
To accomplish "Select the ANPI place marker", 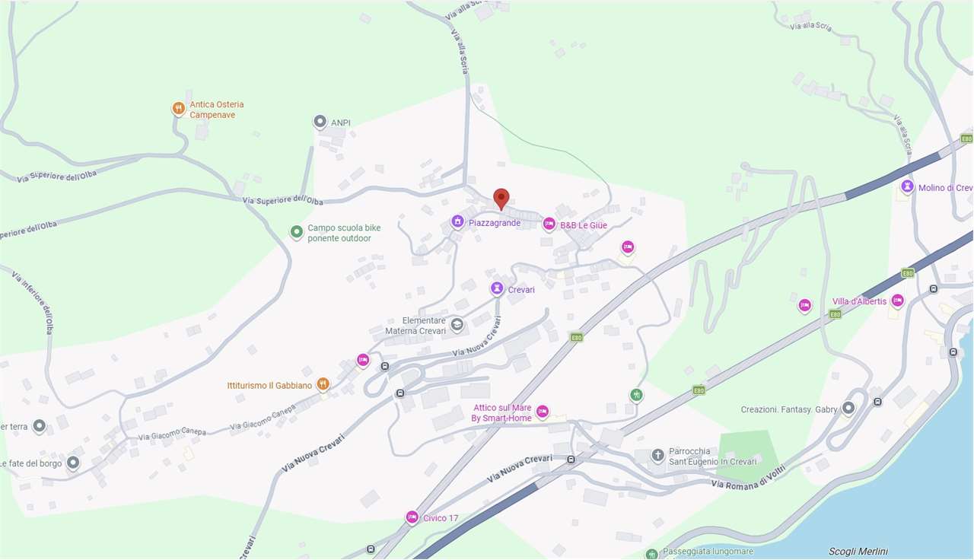I will [x=320, y=122].
